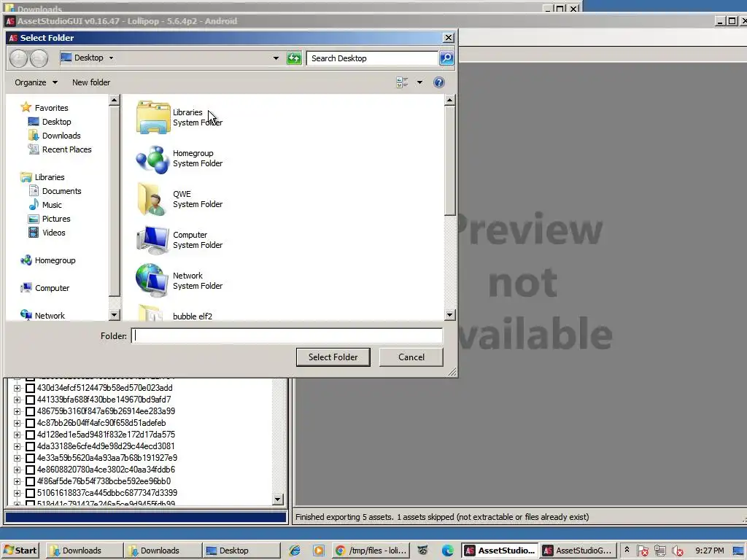Show hidden tray icons arrow
Image resolution: width=747 pixels, height=560 pixels.
point(627,550)
